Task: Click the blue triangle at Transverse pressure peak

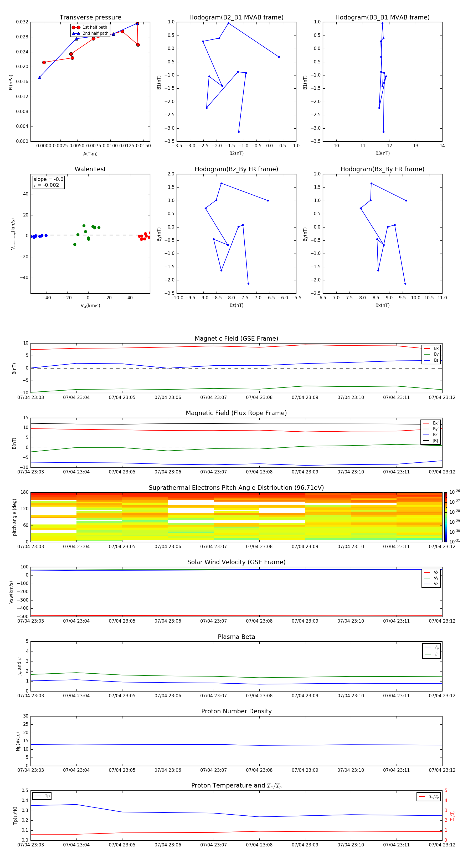Action: pos(137,24)
